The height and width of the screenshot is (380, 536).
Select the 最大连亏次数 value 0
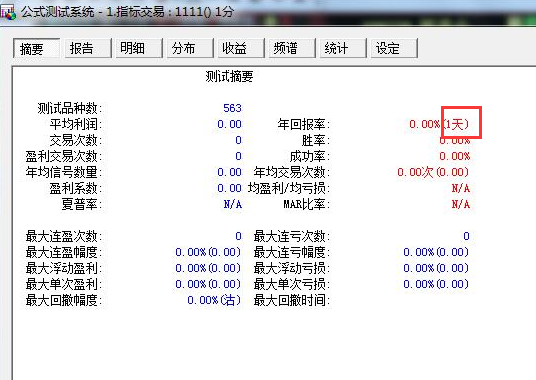click(x=466, y=236)
